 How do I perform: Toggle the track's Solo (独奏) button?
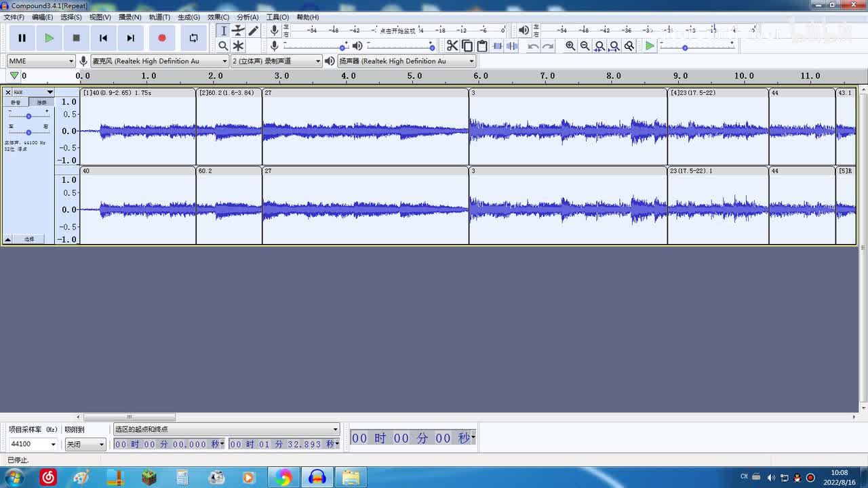point(41,102)
